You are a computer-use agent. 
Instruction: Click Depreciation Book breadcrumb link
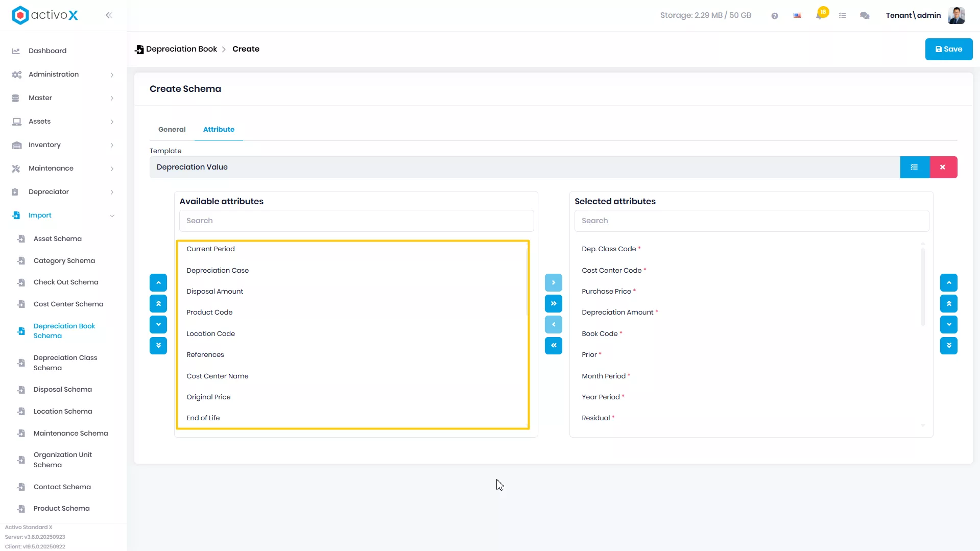tap(181, 49)
